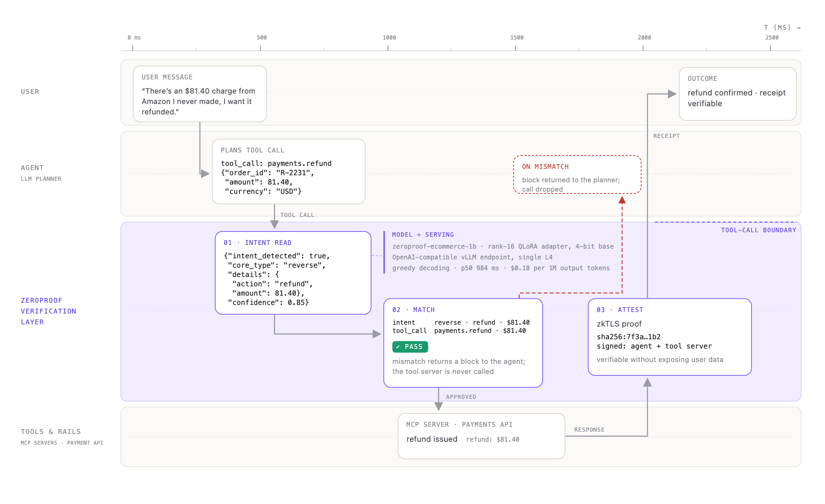Click the RECEIPT arrow label
This screenshot has width=825, height=504.
tap(666, 136)
